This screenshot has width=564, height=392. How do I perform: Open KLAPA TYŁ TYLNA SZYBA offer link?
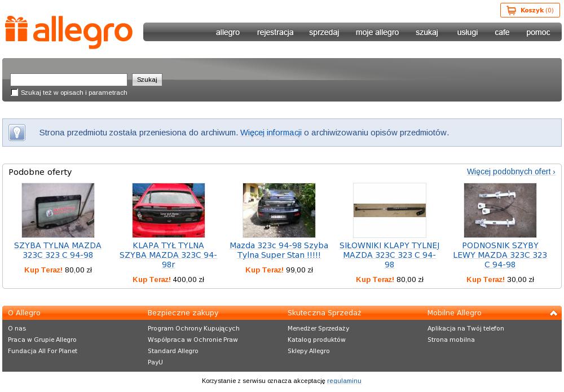pyautogui.click(x=168, y=255)
